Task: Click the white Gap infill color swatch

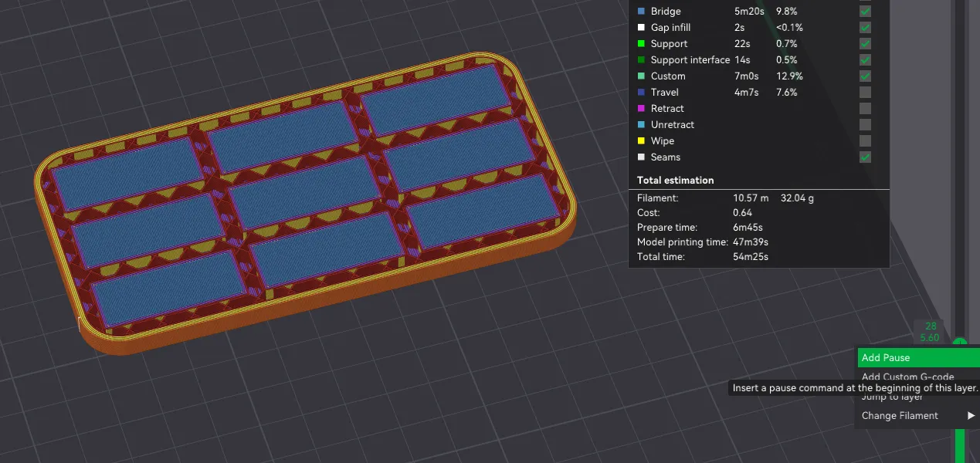Action: 641,28
